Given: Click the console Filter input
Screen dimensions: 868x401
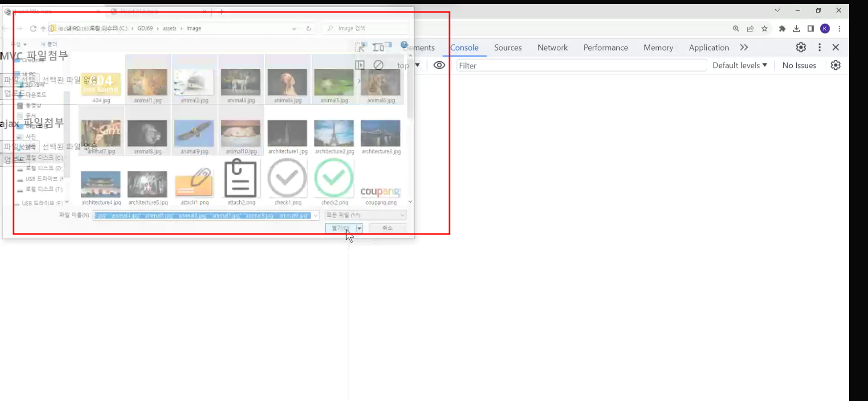Looking at the screenshot, I should pos(581,65).
